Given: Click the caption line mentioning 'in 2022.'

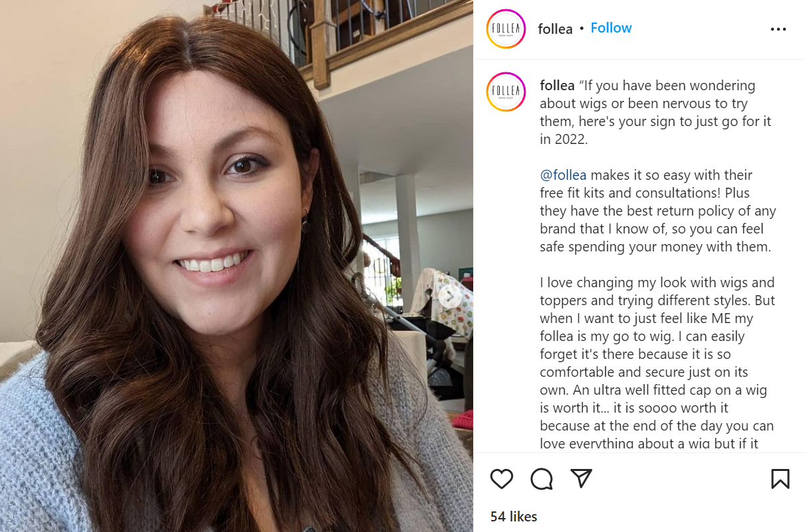Looking at the screenshot, I should pos(563,139).
